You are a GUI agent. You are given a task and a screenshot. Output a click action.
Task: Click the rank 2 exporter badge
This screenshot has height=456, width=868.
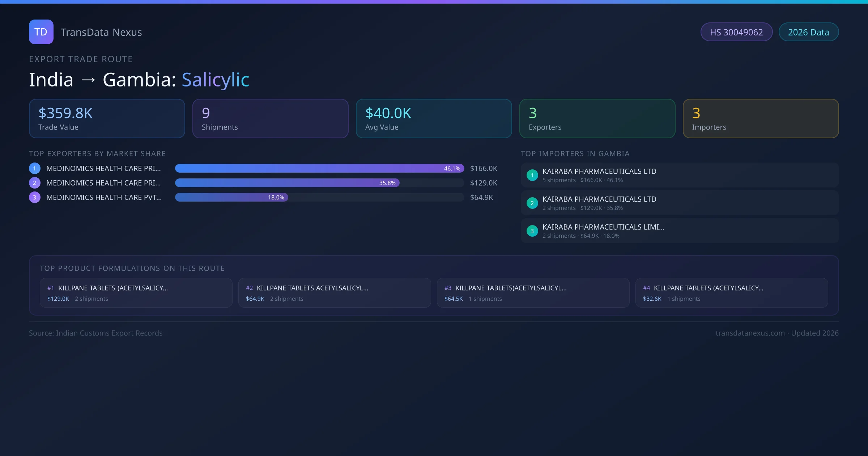pyautogui.click(x=35, y=183)
